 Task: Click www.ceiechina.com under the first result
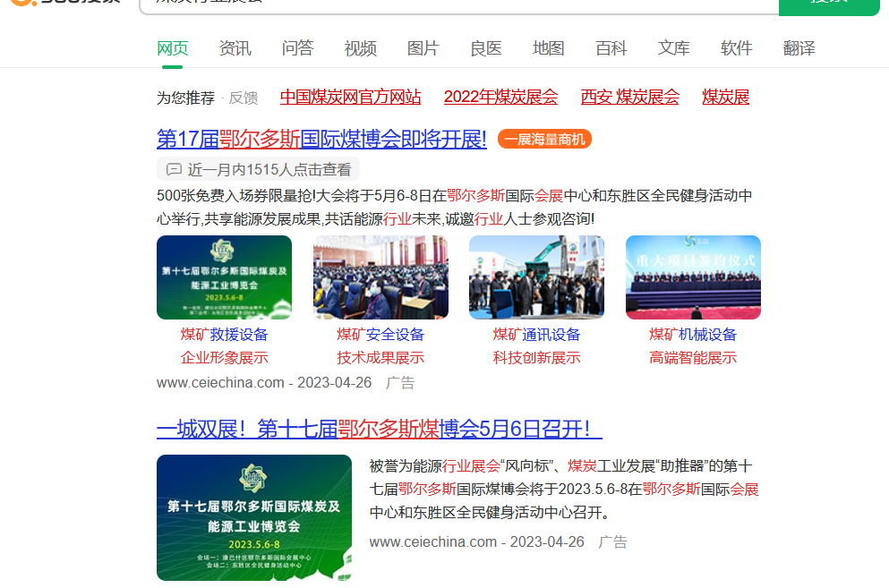pyautogui.click(x=220, y=383)
